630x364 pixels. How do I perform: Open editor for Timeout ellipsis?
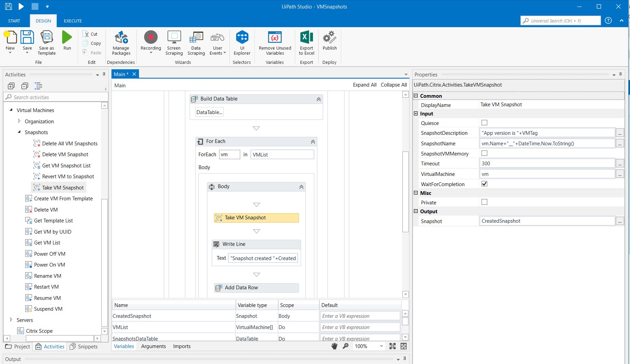click(x=620, y=163)
